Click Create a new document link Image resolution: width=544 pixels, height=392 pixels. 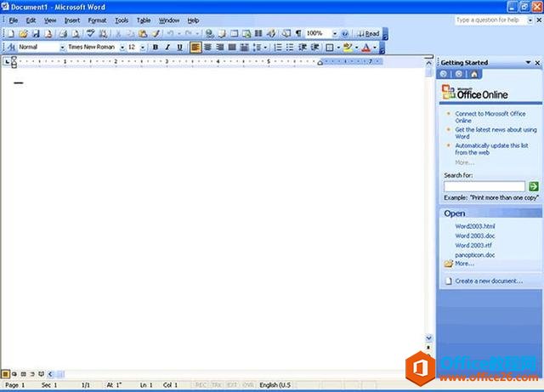click(489, 281)
